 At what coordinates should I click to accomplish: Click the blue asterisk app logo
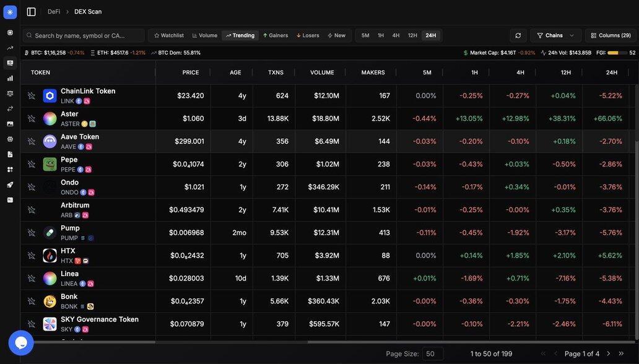(x=10, y=12)
